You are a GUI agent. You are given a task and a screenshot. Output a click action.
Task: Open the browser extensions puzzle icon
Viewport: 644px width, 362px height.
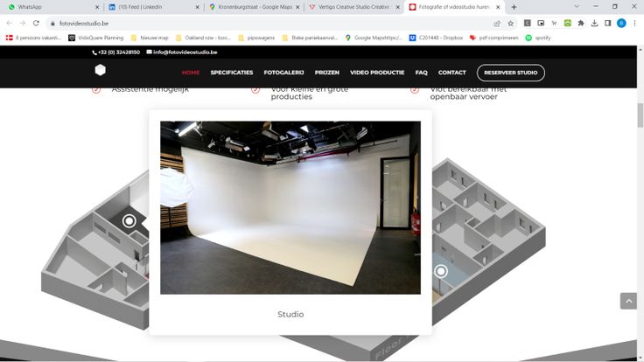coord(581,23)
